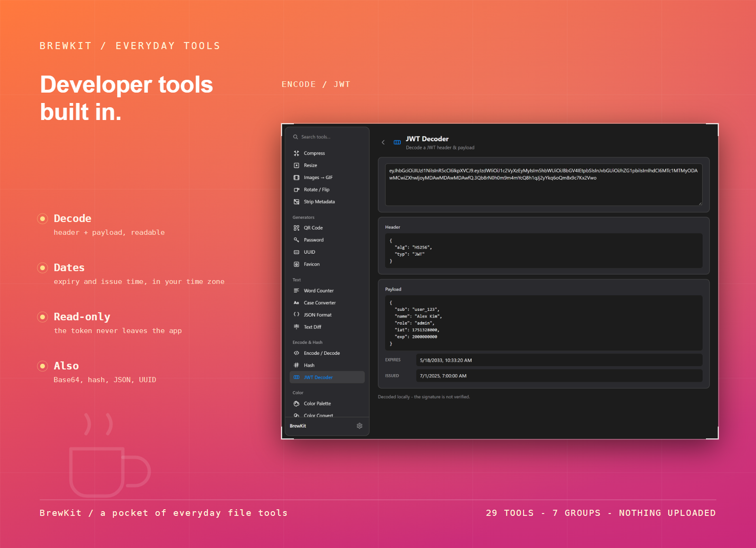Click the Encode & Hash section label
Image resolution: width=756 pixels, height=548 pixels.
pos(308,342)
